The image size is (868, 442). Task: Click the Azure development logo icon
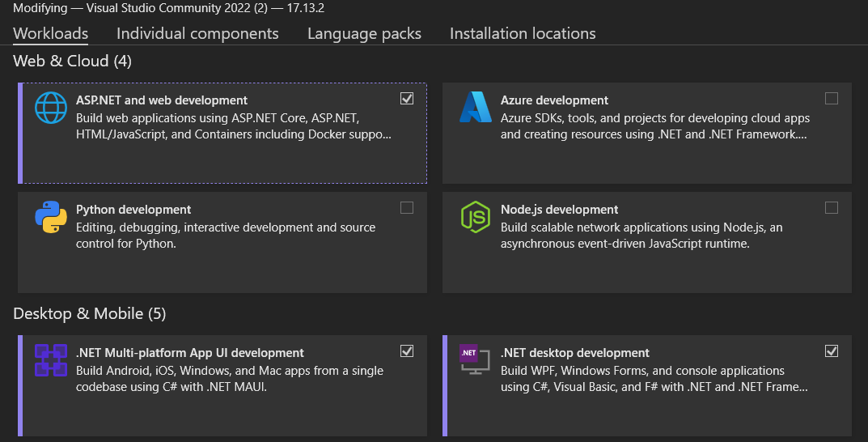tap(476, 108)
